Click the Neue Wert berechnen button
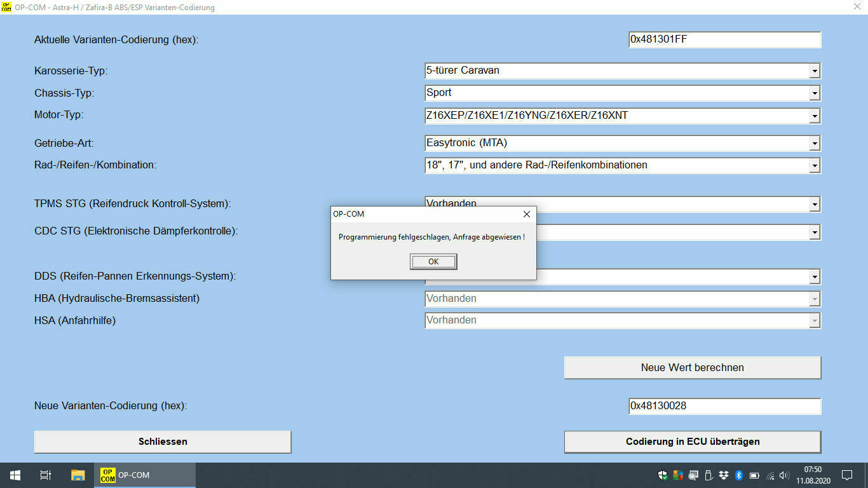This screenshot has width=868, height=488. click(692, 367)
